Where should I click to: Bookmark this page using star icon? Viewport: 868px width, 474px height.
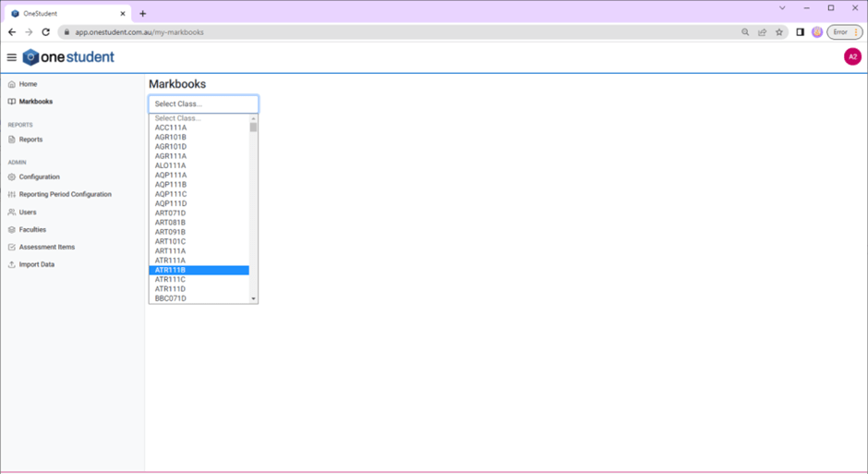coord(778,31)
